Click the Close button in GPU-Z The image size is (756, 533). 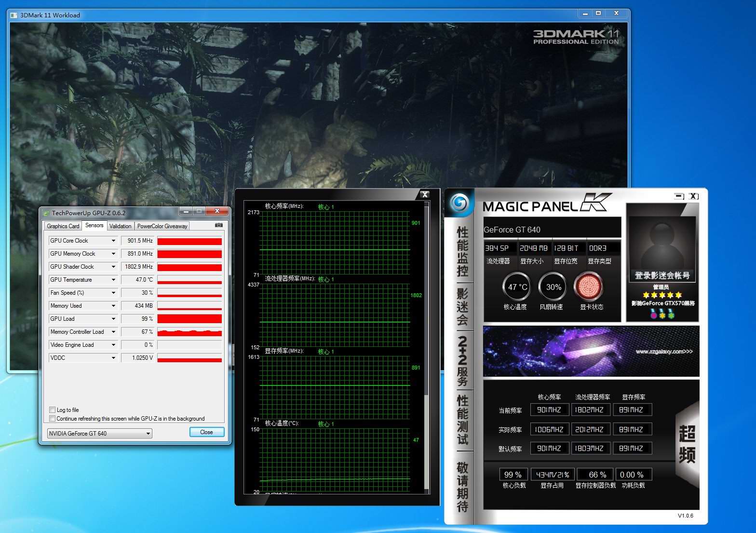(x=206, y=432)
